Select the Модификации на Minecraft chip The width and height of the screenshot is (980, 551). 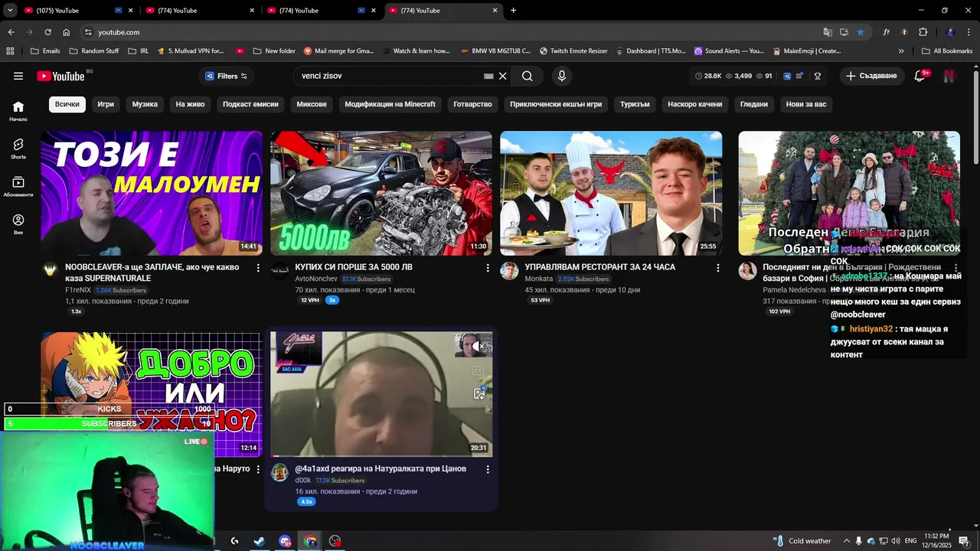pyautogui.click(x=390, y=104)
